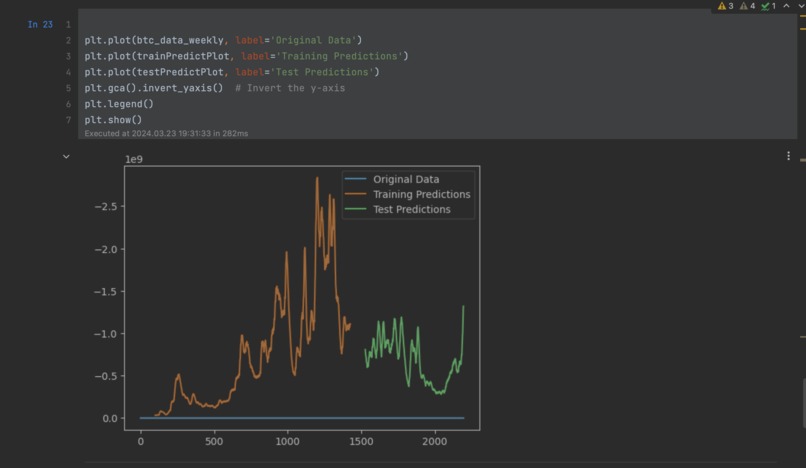Click 'Test Predictions' legend entry
This screenshot has height=468, width=806.
click(412, 209)
